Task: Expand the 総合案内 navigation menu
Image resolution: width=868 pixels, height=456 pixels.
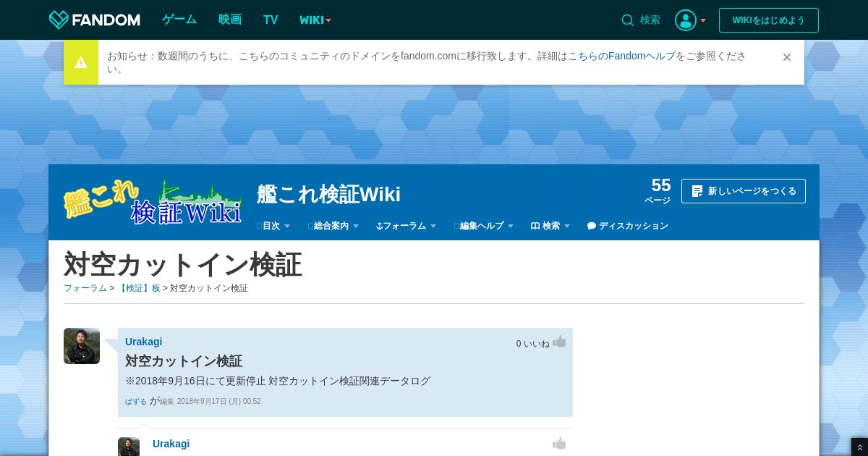Action: click(333, 226)
